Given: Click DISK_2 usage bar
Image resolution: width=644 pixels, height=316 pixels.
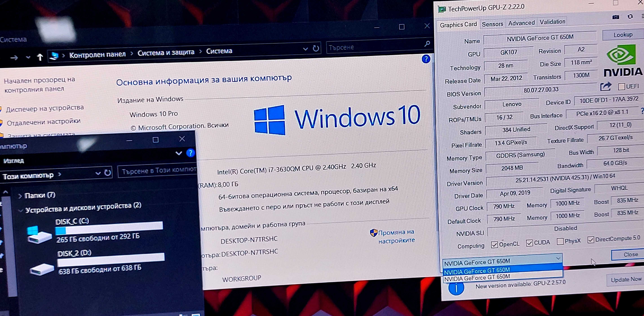Looking at the screenshot, I should (x=111, y=260).
